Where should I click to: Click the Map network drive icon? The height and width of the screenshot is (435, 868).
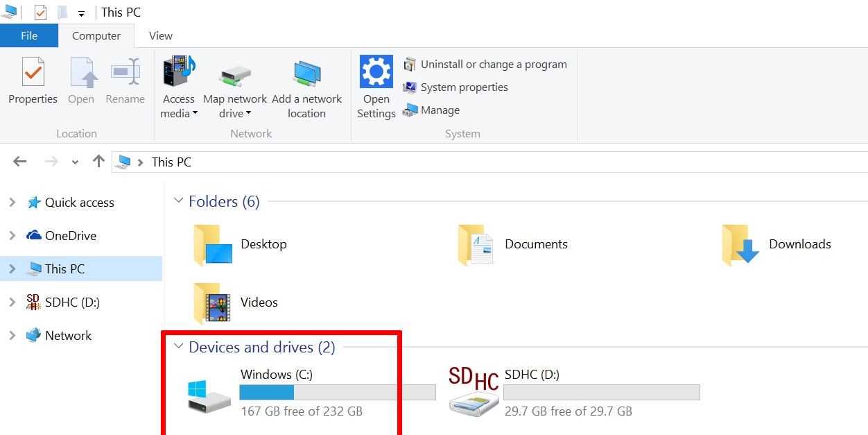tap(235, 75)
